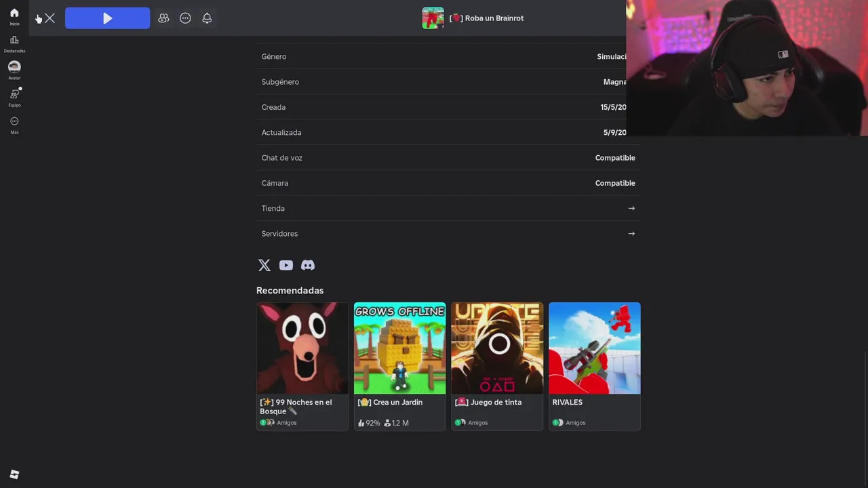Click the Actualizada row label
The height and width of the screenshot is (488, 868).
click(x=281, y=132)
